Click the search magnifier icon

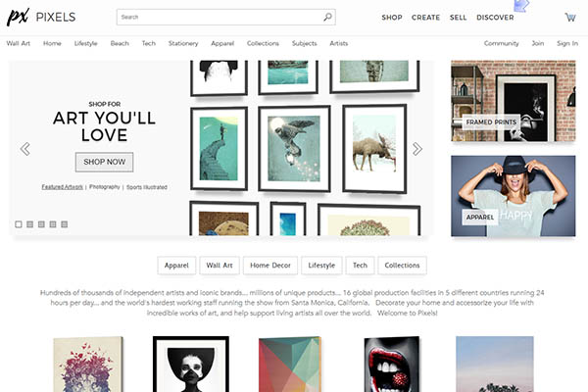pyautogui.click(x=326, y=17)
